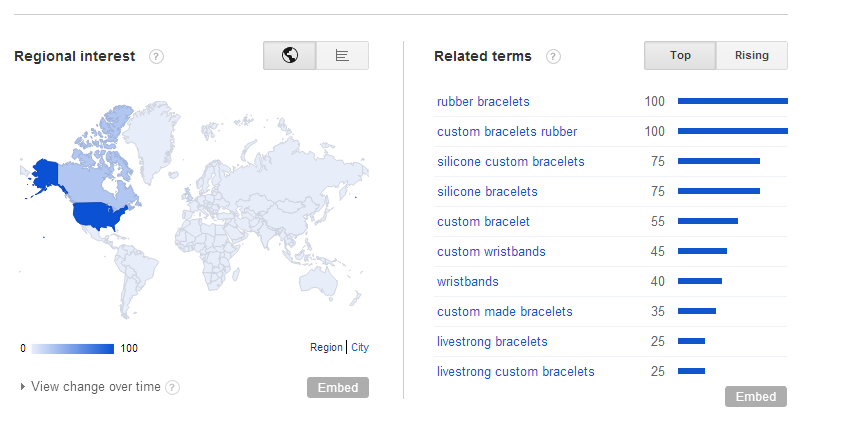Viewport: 844px width, 425px height.
Task: Open livestrong bracelets related term
Action: [x=493, y=342]
